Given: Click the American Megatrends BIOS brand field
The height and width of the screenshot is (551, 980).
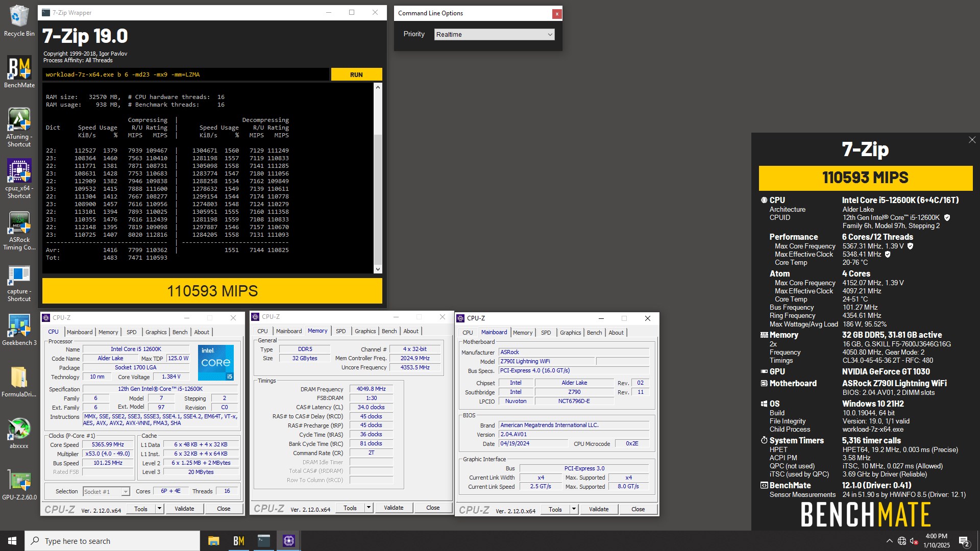Looking at the screenshot, I should [x=574, y=425].
